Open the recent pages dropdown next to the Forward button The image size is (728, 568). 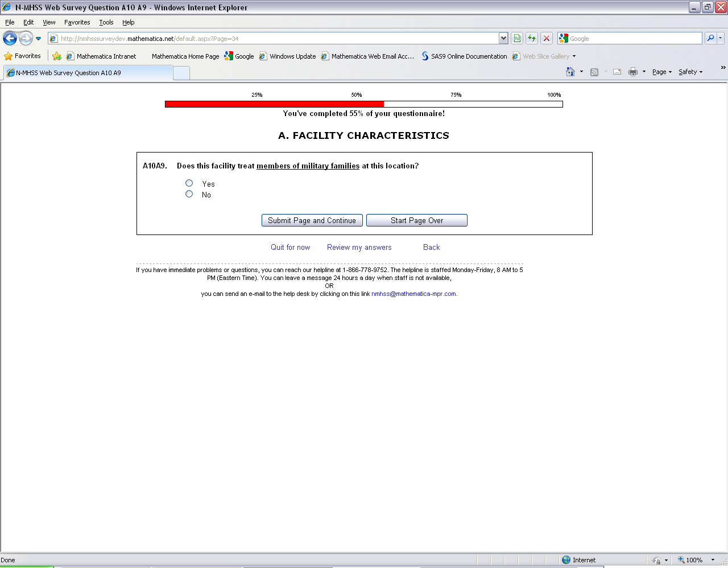click(39, 39)
